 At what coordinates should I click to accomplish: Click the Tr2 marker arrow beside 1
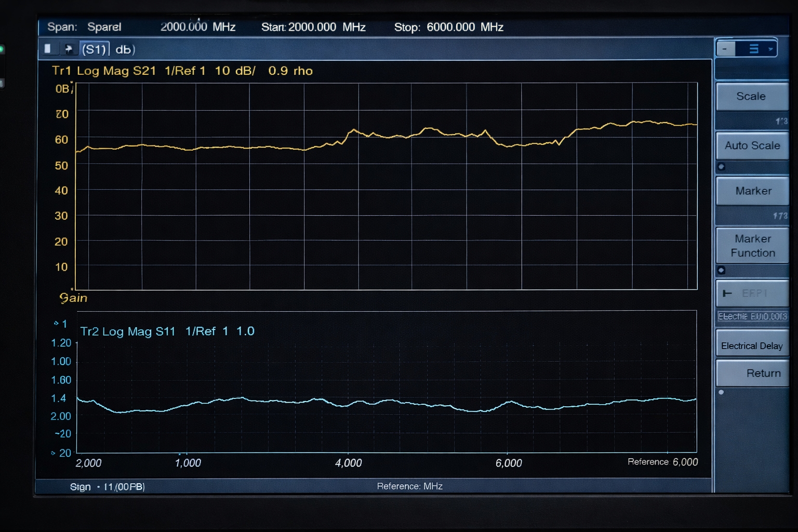click(56, 323)
